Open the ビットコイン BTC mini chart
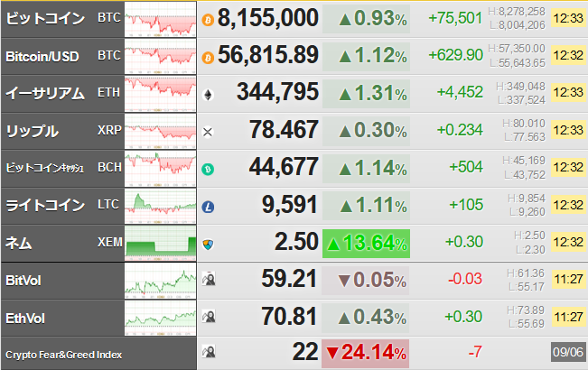 coord(160,20)
